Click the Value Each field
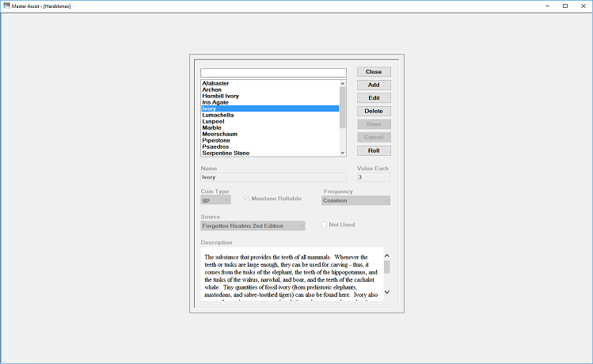Screen dimensions: 593x364 [x=373, y=177]
